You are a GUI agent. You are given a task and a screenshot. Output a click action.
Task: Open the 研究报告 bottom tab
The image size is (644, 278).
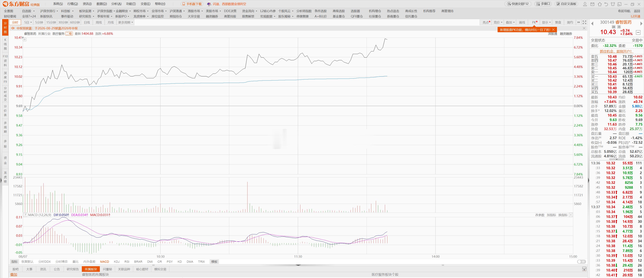click(73, 269)
